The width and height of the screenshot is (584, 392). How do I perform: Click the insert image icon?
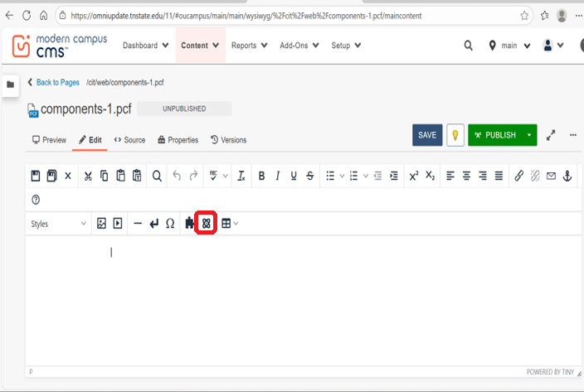click(x=102, y=223)
